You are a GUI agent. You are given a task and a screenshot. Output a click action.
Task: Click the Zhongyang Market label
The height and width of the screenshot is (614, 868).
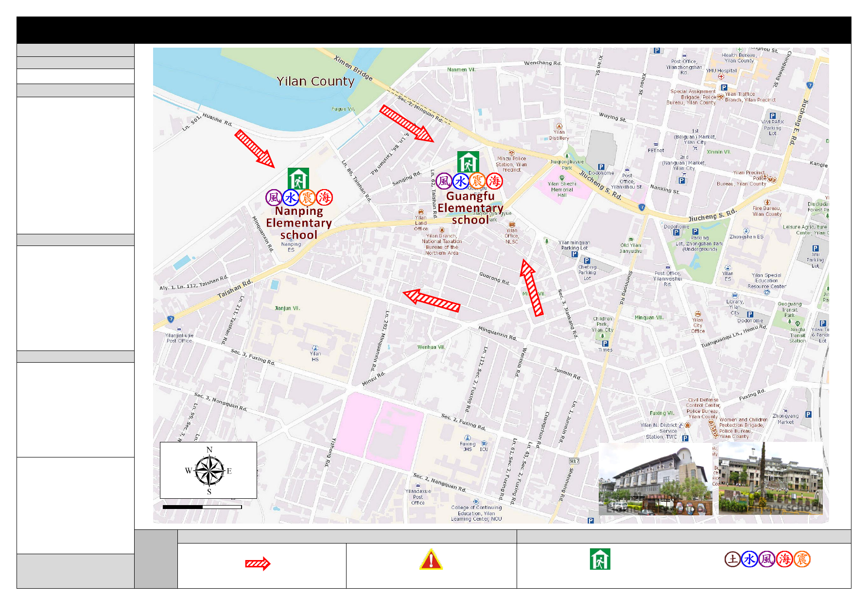click(785, 419)
